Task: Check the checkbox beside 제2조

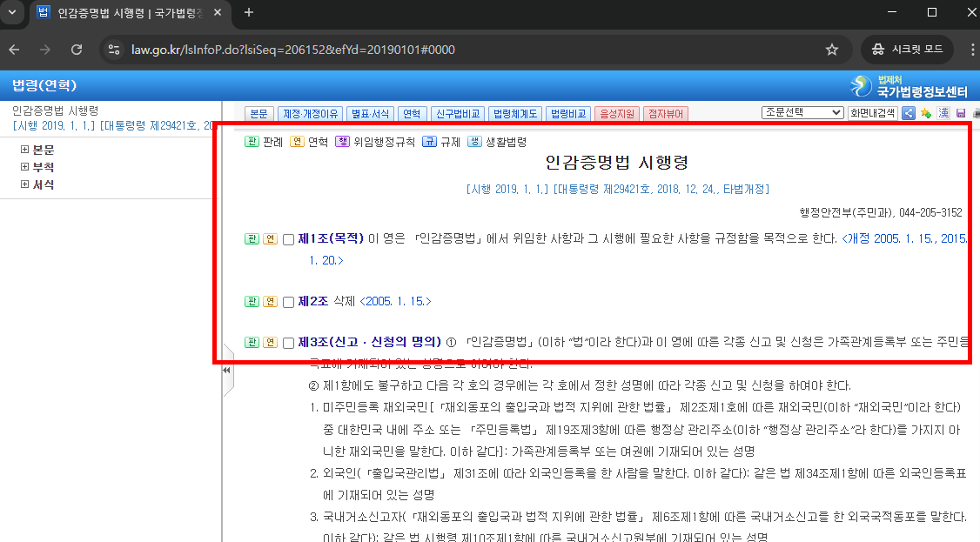Action: 288,301
